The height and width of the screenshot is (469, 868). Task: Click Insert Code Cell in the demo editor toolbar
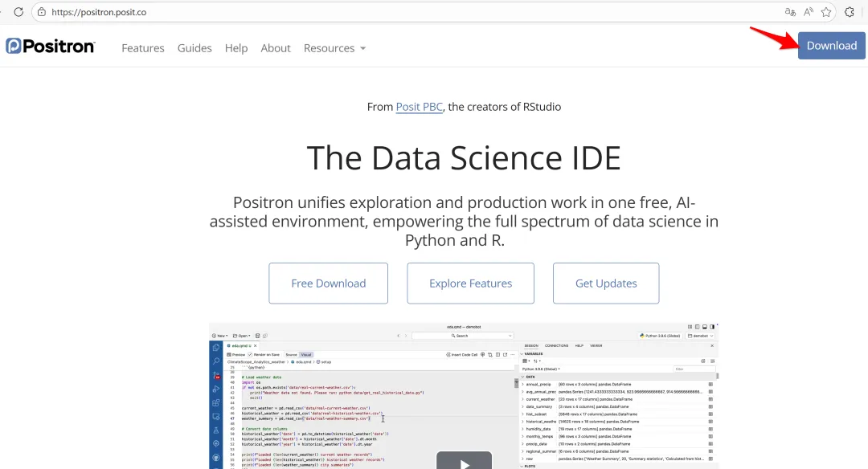(462, 354)
